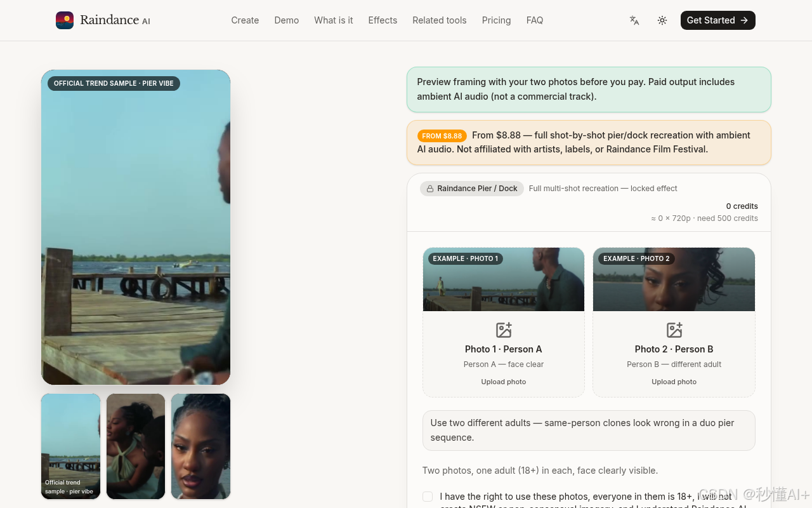The height and width of the screenshot is (508, 812).
Task: Open Related tools in the header
Action: pyautogui.click(x=440, y=20)
